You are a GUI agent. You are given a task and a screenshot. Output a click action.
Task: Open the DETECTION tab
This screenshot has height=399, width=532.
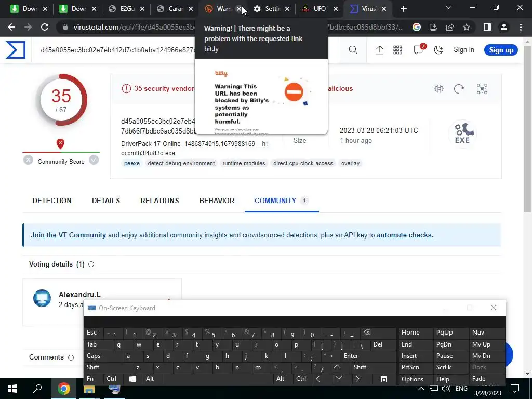tap(52, 201)
